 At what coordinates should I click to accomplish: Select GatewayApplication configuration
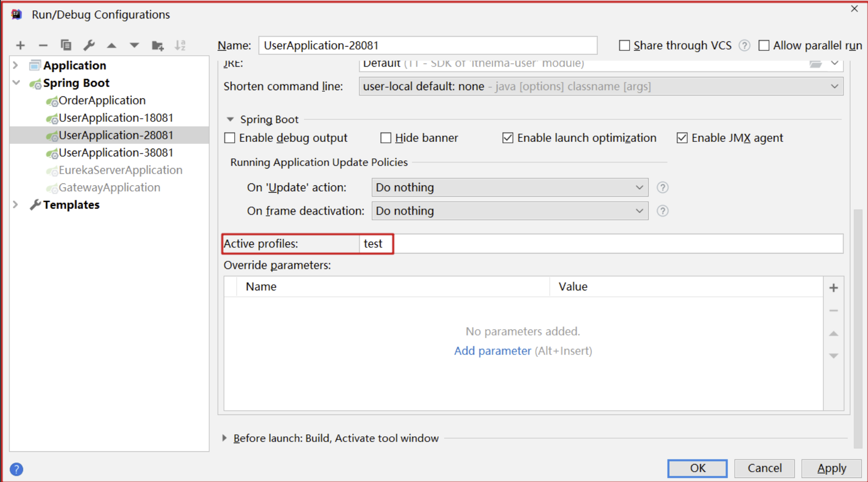109,187
